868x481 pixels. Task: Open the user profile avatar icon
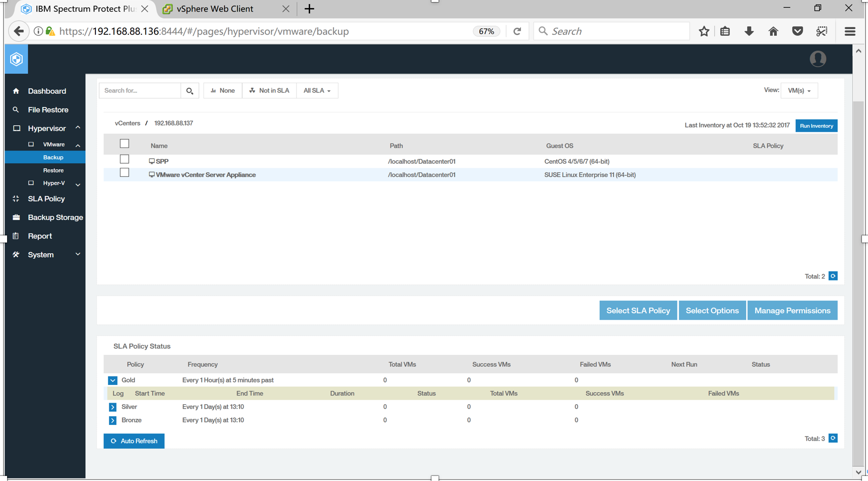click(x=817, y=59)
